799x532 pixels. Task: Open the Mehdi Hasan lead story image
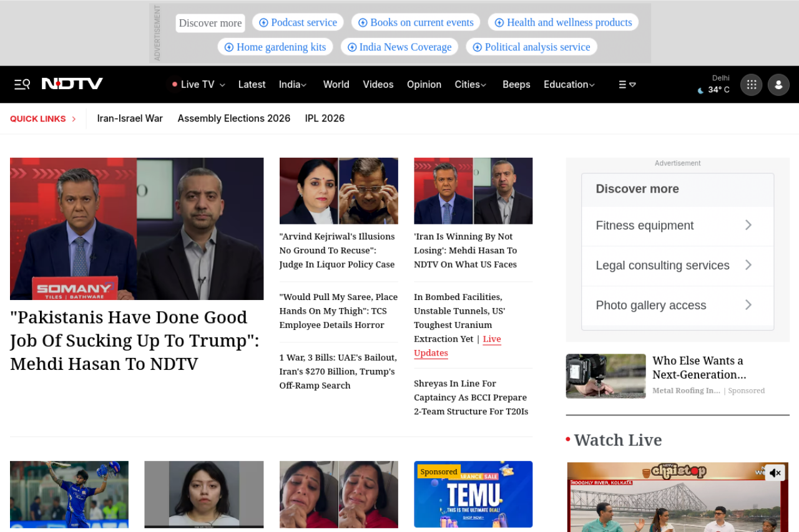pos(137,228)
